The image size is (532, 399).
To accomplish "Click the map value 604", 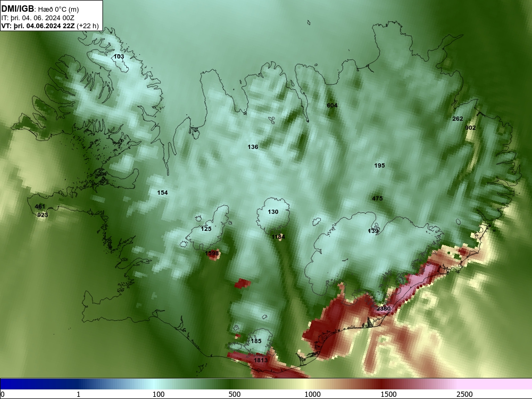I will click(x=332, y=105).
